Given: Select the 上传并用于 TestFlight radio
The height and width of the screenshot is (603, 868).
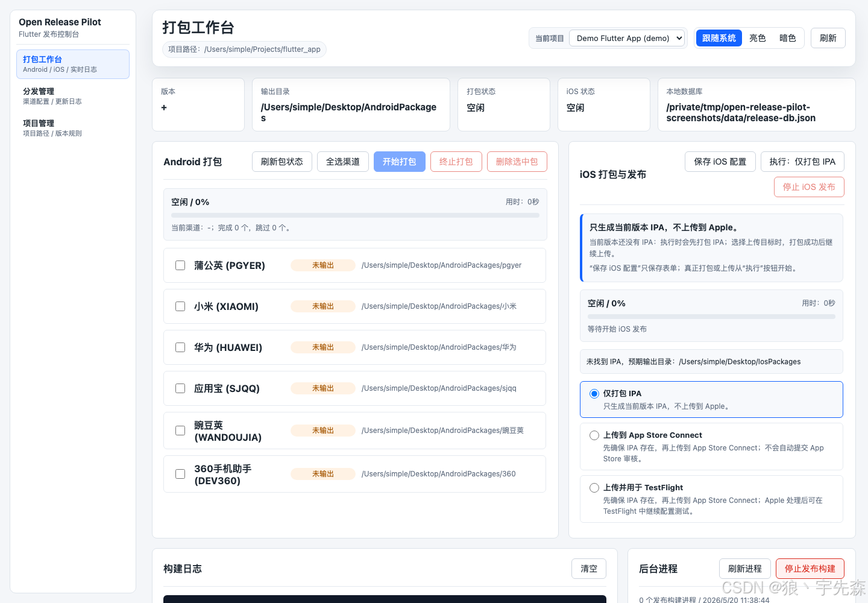Looking at the screenshot, I should click(594, 488).
